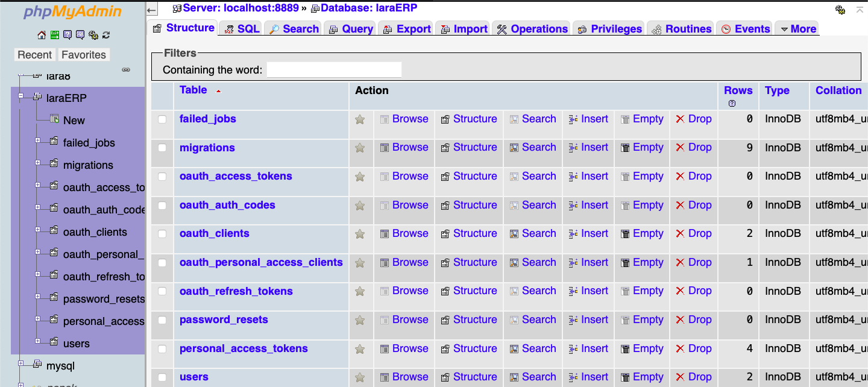The image size is (868, 387).
Task: Collapse the laraERP database tree node
Action: (20, 95)
